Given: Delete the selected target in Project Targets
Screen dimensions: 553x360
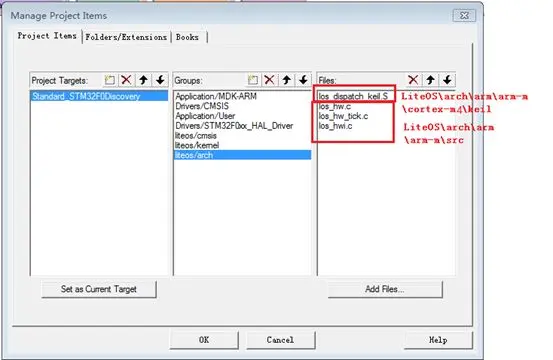Looking at the screenshot, I should (x=126, y=80).
